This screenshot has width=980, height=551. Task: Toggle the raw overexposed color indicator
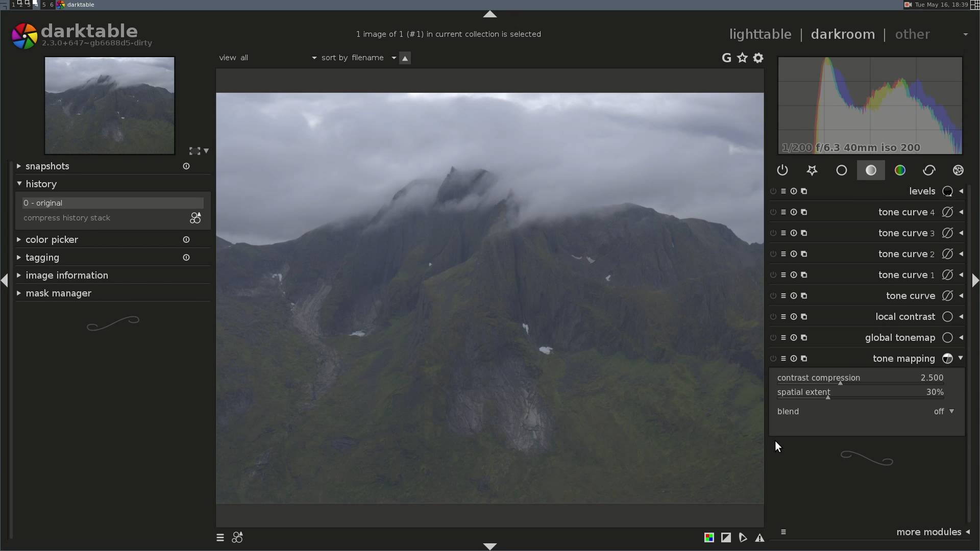click(x=709, y=538)
